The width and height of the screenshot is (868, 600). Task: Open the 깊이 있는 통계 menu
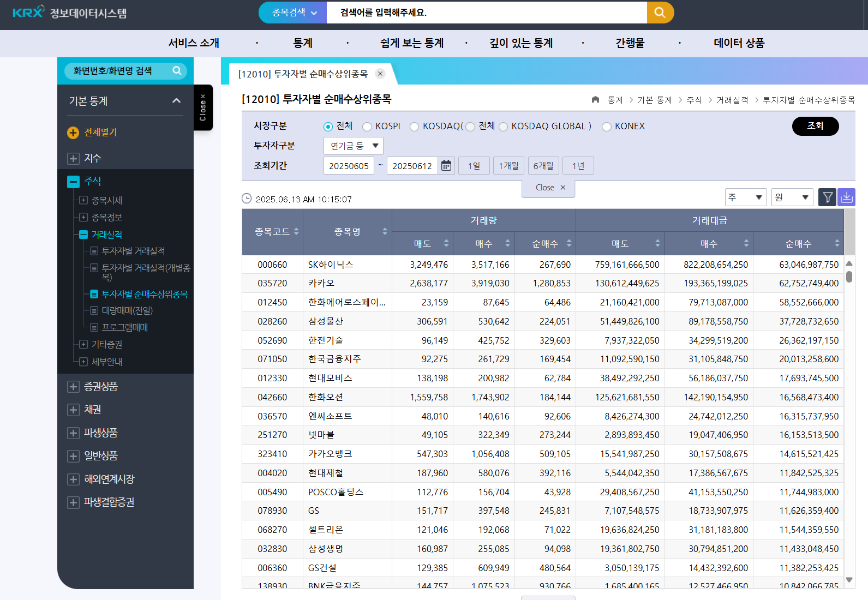521,43
